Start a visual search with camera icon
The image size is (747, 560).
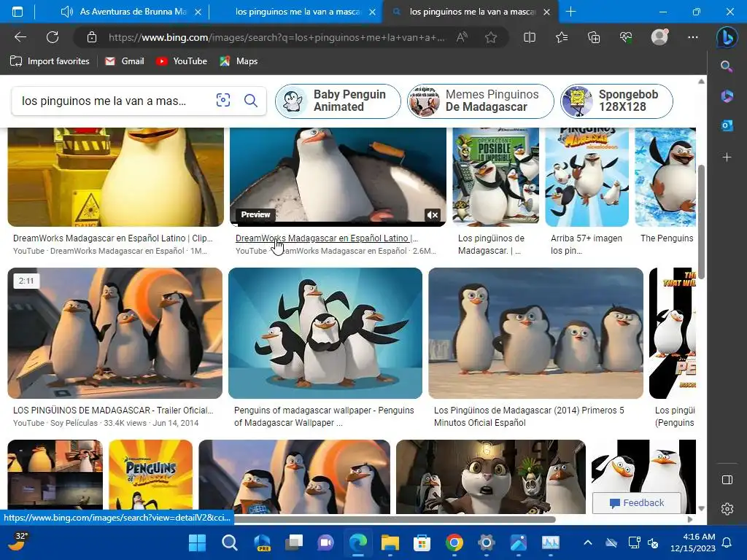223,100
